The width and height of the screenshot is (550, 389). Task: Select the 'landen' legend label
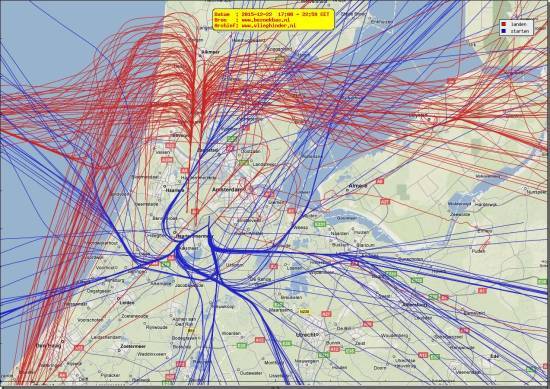(x=518, y=24)
